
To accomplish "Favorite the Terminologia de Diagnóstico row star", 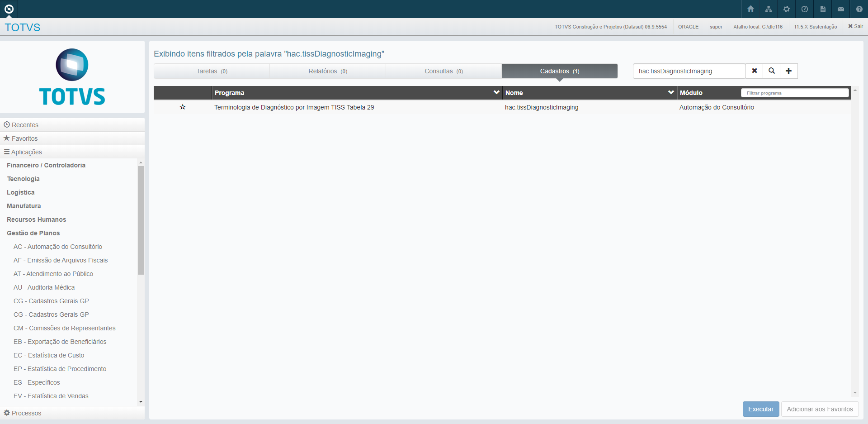I will click(183, 107).
